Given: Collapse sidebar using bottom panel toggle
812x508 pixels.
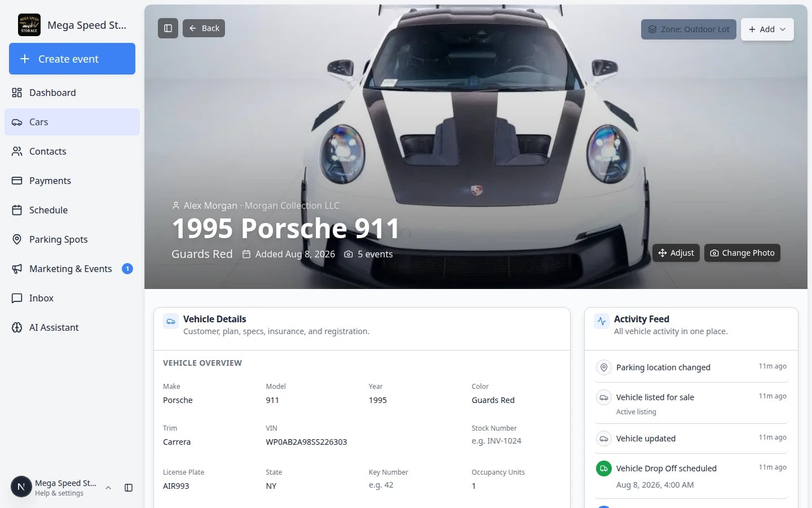Looking at the screenshot, I should coord(129,488).
